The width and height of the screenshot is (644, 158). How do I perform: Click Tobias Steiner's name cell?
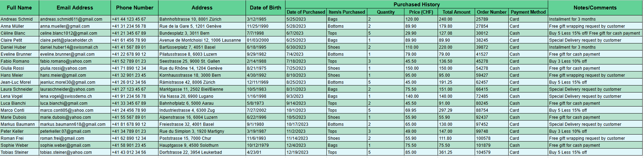[19, 152]
